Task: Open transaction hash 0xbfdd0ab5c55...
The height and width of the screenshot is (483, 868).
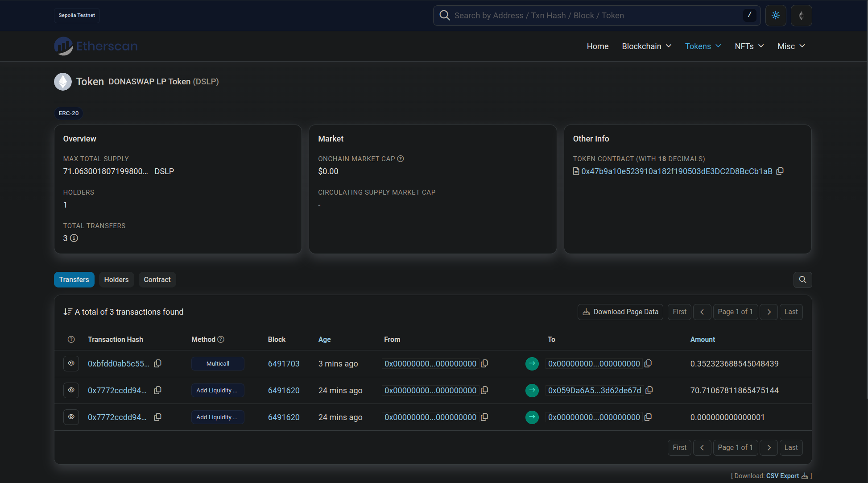Action: coord(119,364)
